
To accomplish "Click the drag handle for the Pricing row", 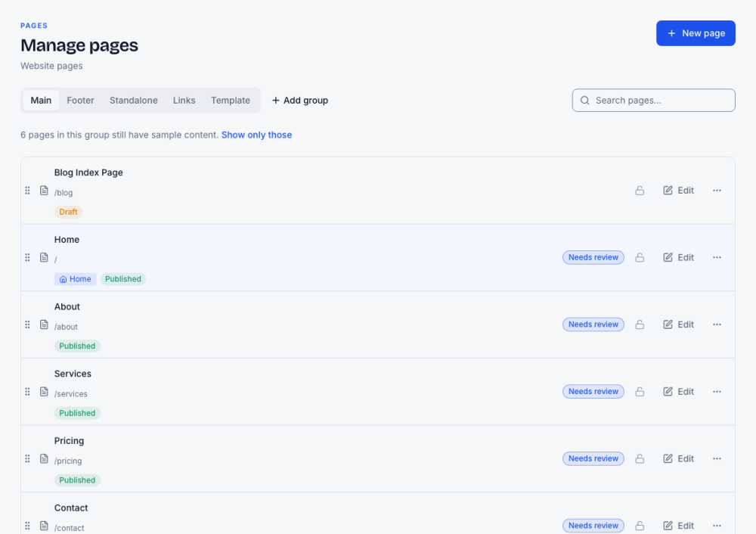I will coord(27,459).
